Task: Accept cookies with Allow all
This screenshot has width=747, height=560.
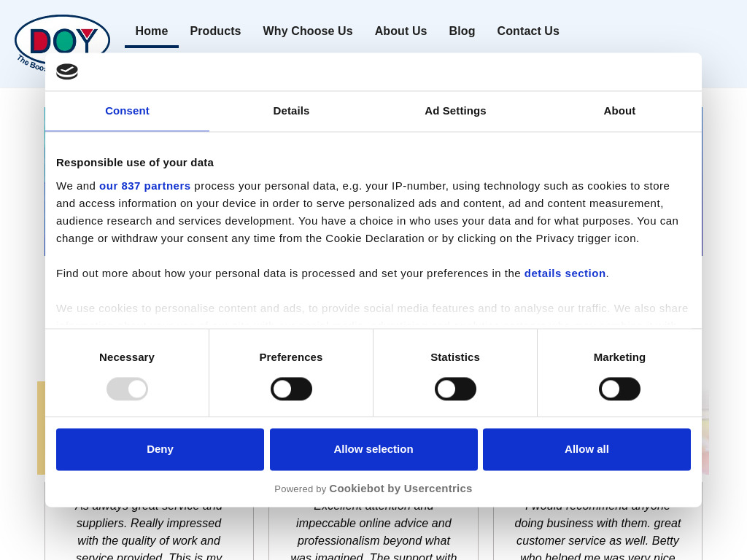Action: coord(587,449)
